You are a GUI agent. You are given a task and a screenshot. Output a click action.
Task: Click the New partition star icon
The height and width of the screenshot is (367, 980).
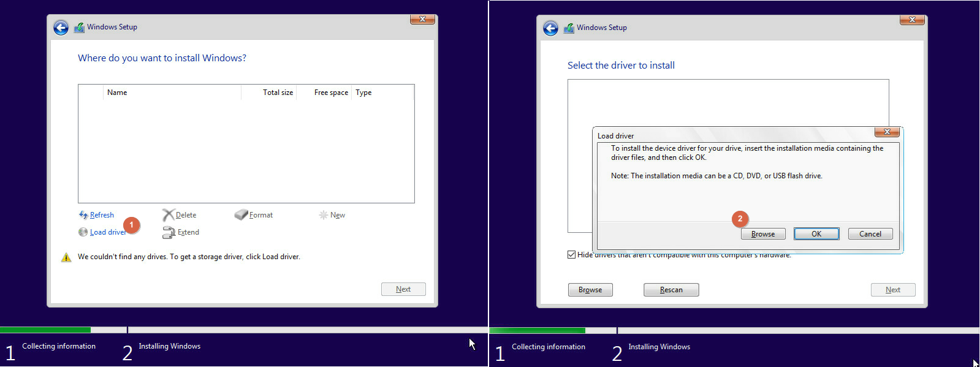click(323, 215)
